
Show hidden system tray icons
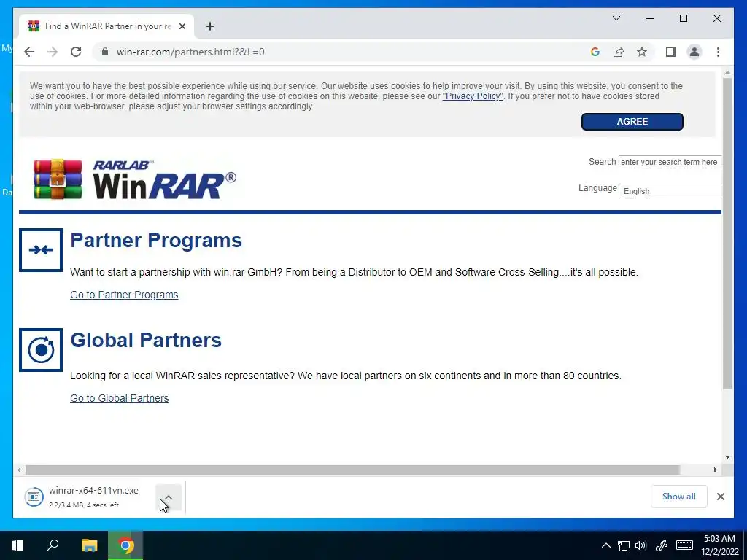coord(605,545)
